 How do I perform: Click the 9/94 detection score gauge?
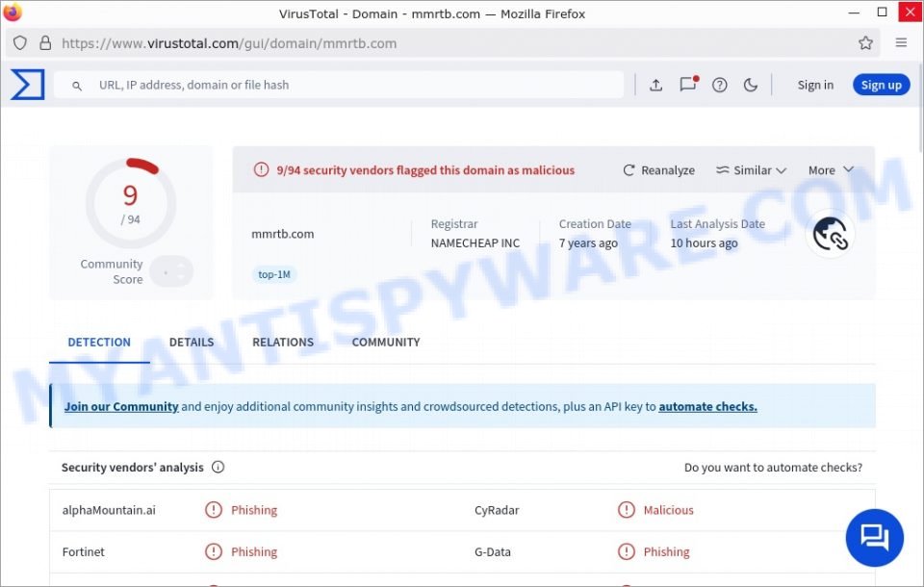(130, 202)
